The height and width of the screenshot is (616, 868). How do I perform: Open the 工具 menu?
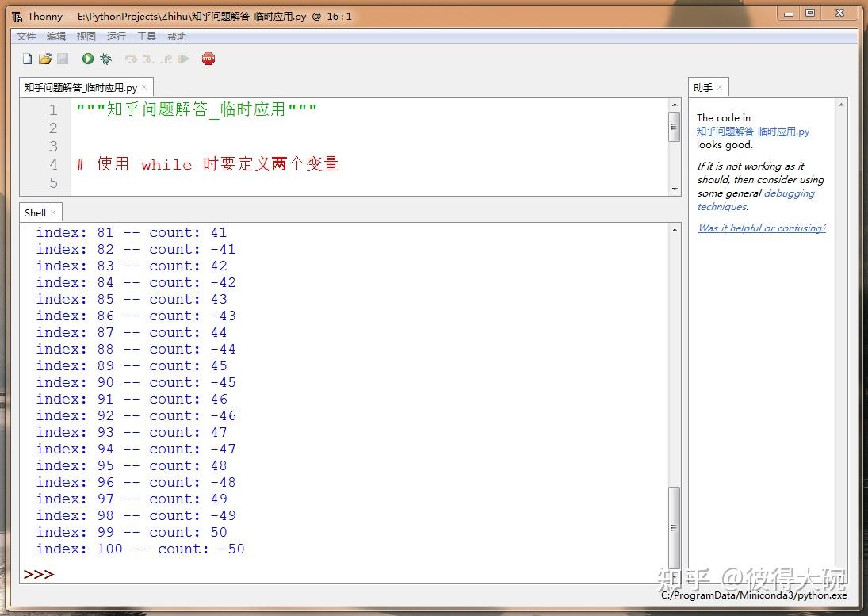(146, 36)
